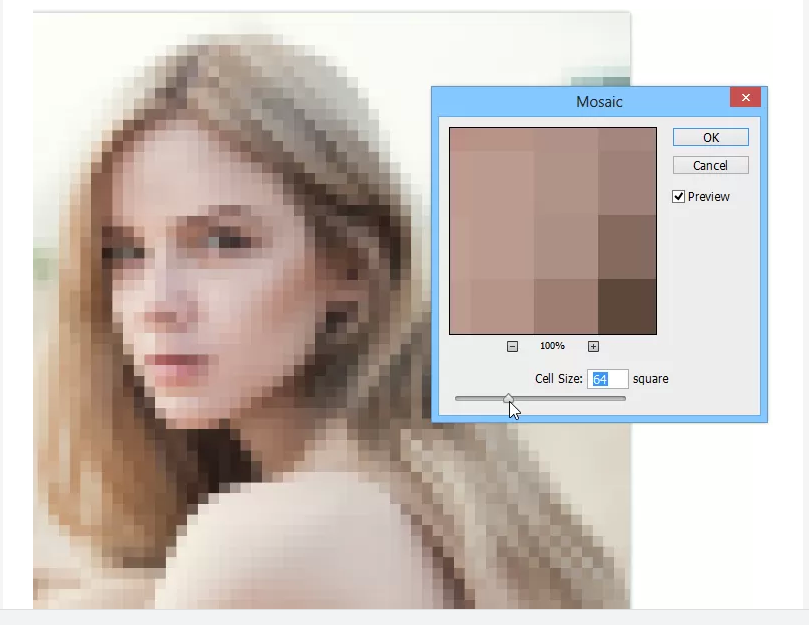Screen dimensions: 809x625
Task: Click the "square" unit label
Action: 650,379
